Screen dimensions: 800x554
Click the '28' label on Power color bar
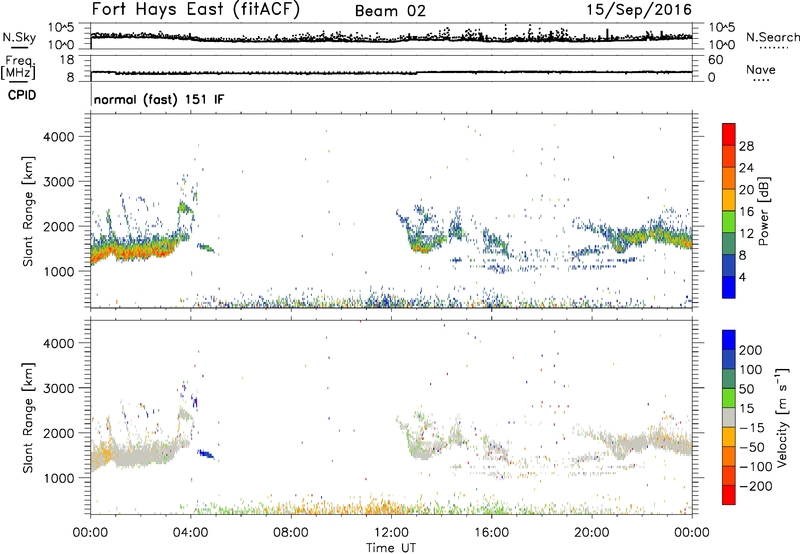746,146
